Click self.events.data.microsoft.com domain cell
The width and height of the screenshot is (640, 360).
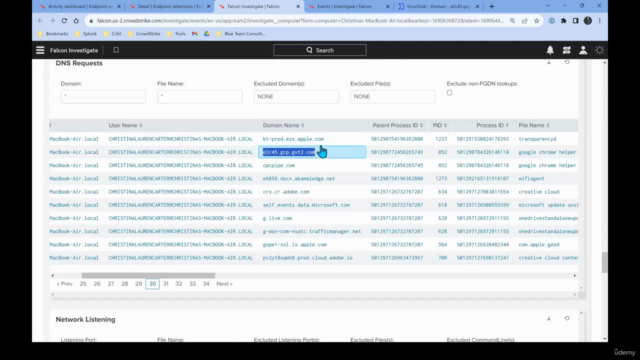pyautogui.click(x=306, y=205)
